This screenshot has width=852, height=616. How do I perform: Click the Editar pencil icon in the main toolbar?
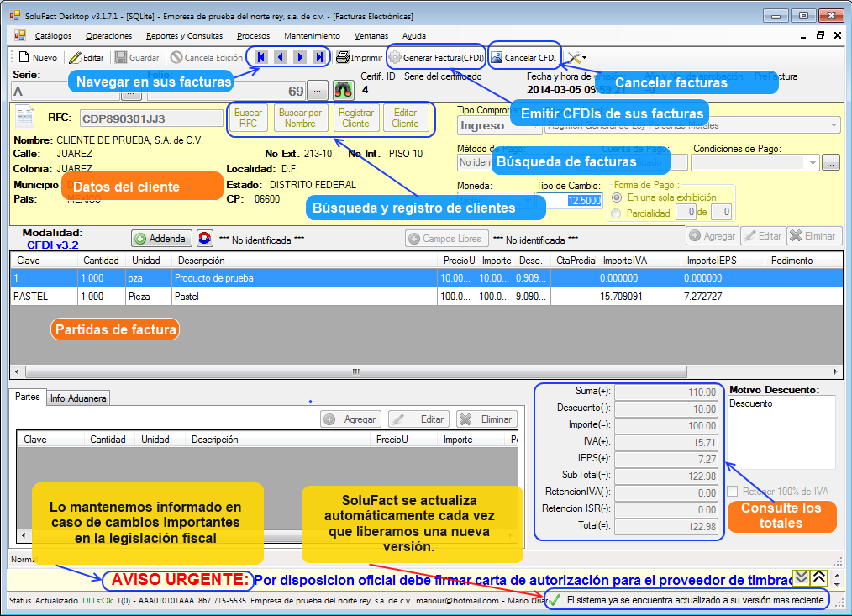pos(75,57)
